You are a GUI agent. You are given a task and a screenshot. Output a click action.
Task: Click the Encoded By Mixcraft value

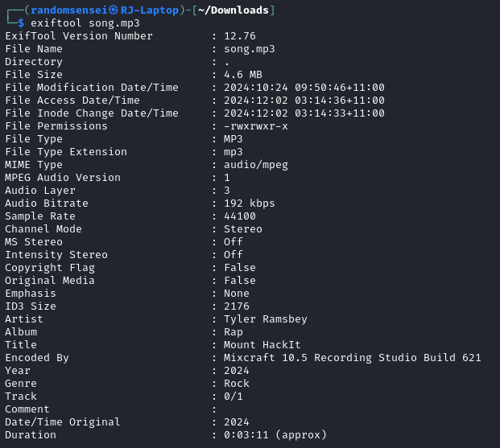point(353,357)
